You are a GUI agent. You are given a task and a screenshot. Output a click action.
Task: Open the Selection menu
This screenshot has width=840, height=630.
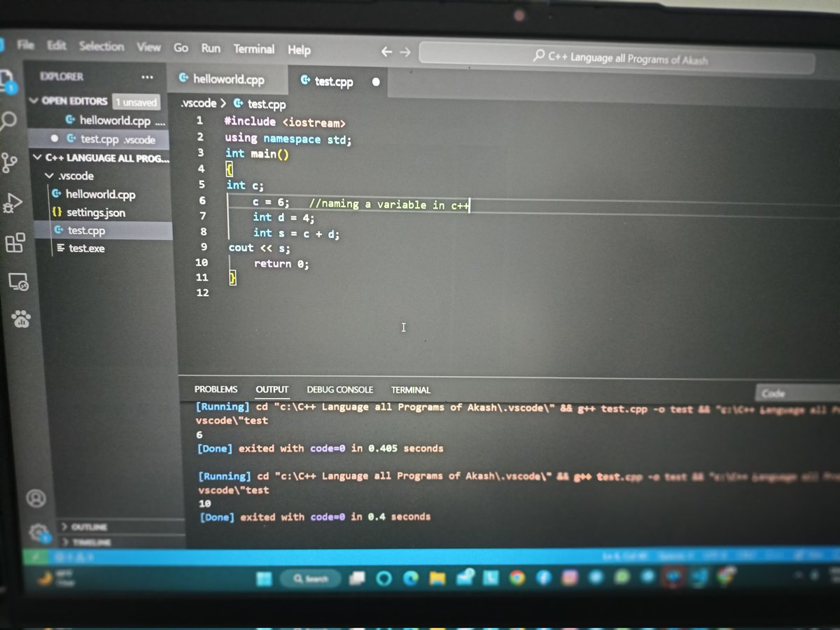pos(101,46)
